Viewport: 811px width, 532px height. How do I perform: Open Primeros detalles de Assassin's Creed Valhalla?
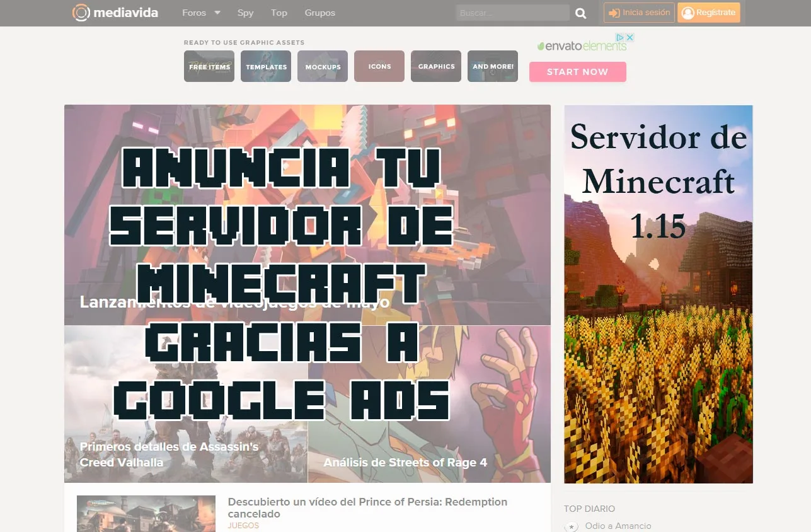click(169, 454)
